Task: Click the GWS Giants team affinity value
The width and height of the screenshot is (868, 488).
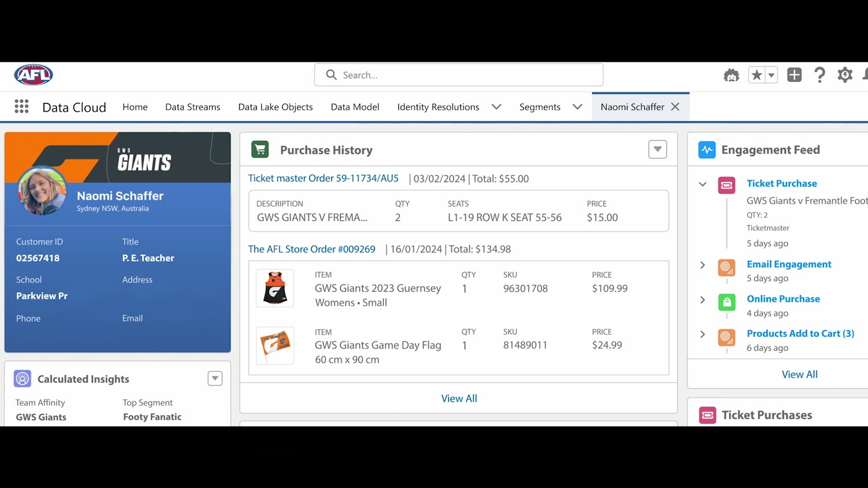Action: coord(41,417)
